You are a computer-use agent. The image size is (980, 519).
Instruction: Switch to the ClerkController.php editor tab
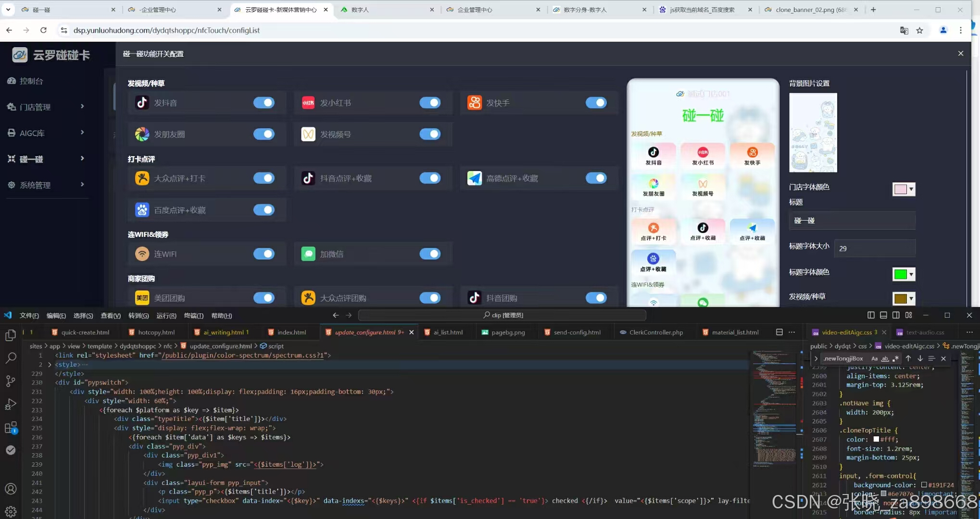[x=656, y=332]
